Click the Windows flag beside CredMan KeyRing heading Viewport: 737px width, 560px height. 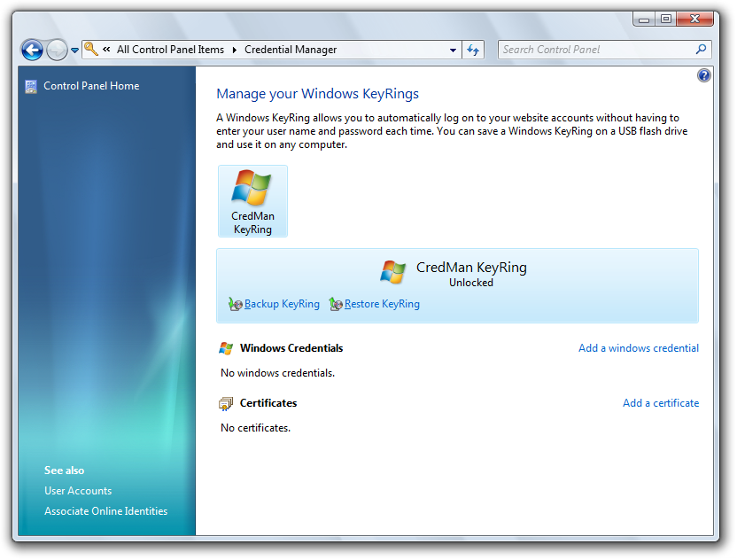click(392, 272)
